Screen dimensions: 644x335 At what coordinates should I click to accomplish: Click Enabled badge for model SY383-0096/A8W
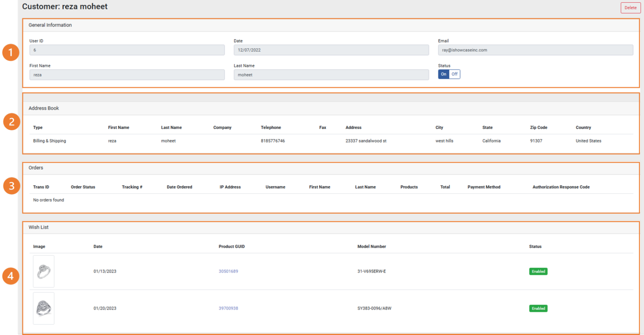coord(538,309)
